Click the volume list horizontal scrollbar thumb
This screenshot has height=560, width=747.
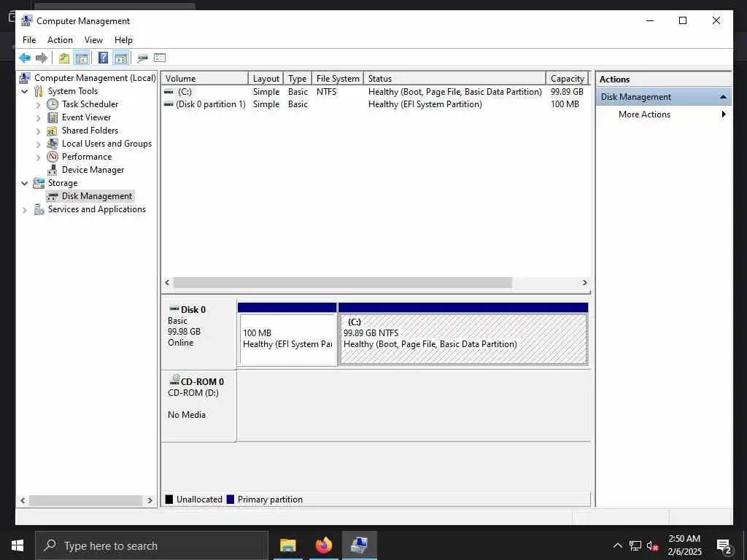[x=342, y=283]
